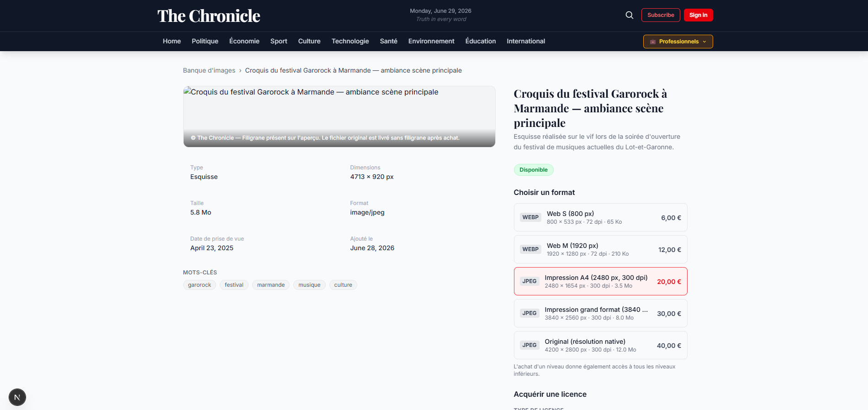The image size is (868, 410).
Task: Click the 40,00 € price
Action: click(x=669, y=346)
